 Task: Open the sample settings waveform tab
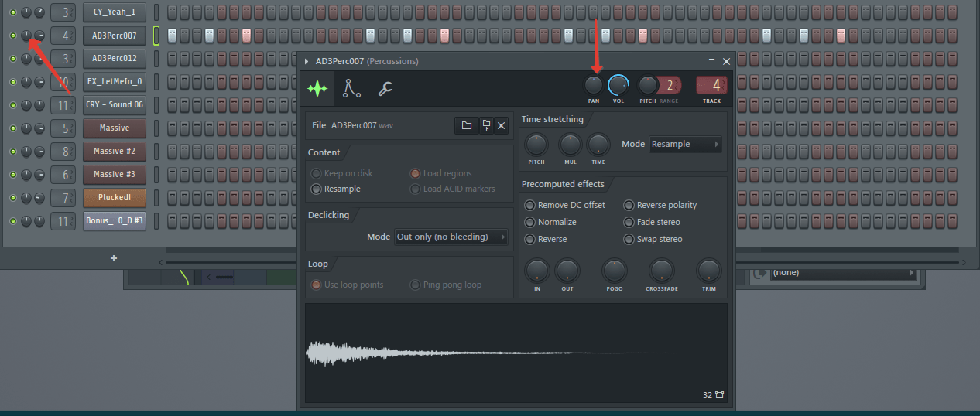pos(317,89)
